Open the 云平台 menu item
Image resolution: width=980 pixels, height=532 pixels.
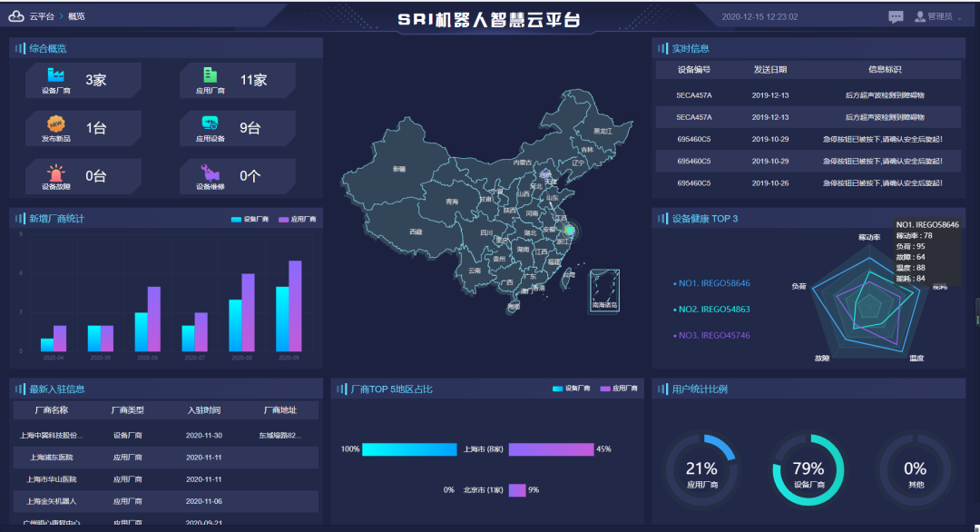(x=44, y=15)
